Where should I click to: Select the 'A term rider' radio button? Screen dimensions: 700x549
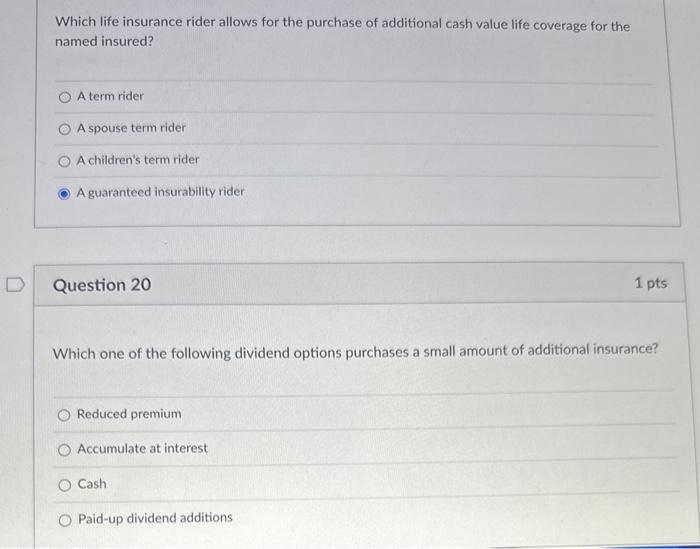[x=64, y=97]
